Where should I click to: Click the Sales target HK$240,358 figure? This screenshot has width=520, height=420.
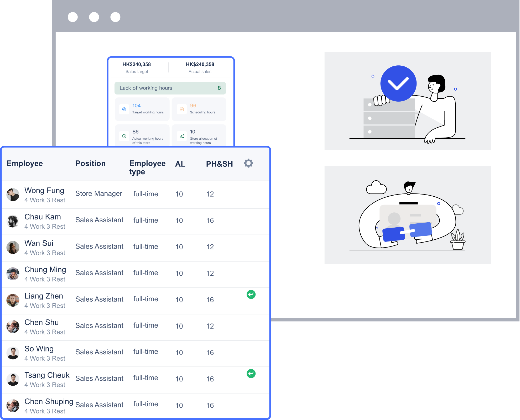[x=137, y=65]
